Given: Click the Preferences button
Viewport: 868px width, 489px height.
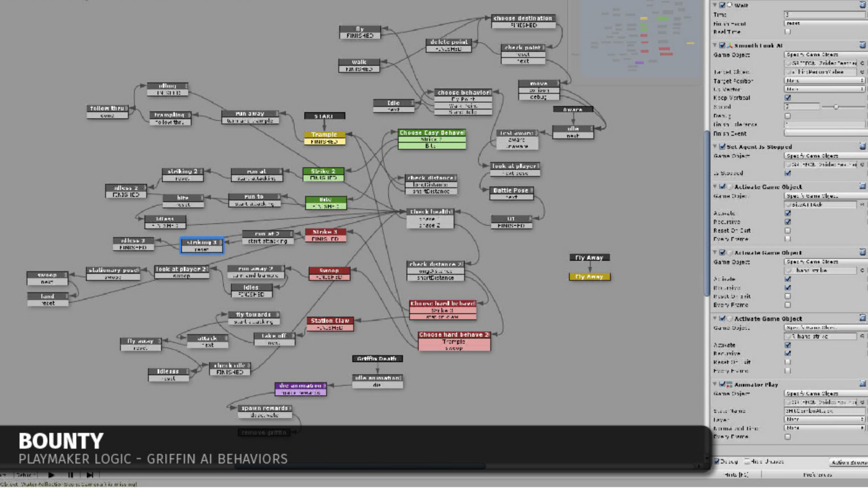Looking at the screenshot, I should (x=817, y=475).
